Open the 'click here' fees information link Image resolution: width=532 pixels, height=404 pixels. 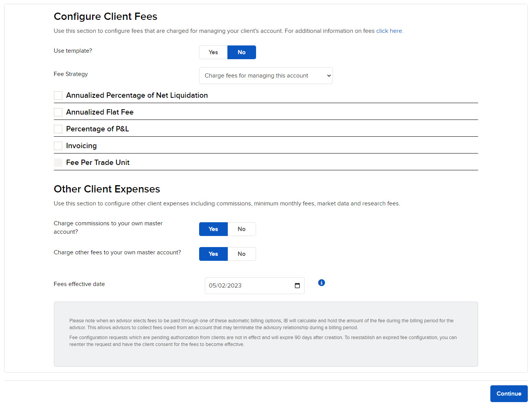(389, 31)
